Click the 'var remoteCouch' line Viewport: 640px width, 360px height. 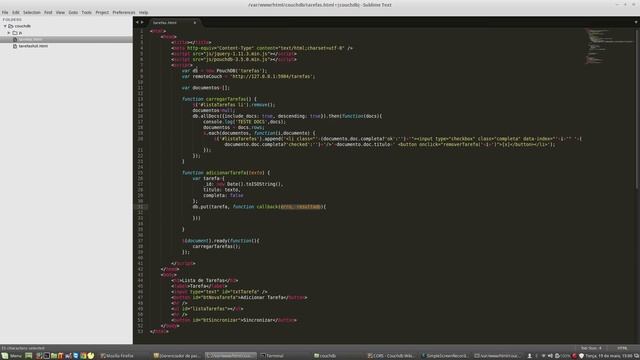249,76
